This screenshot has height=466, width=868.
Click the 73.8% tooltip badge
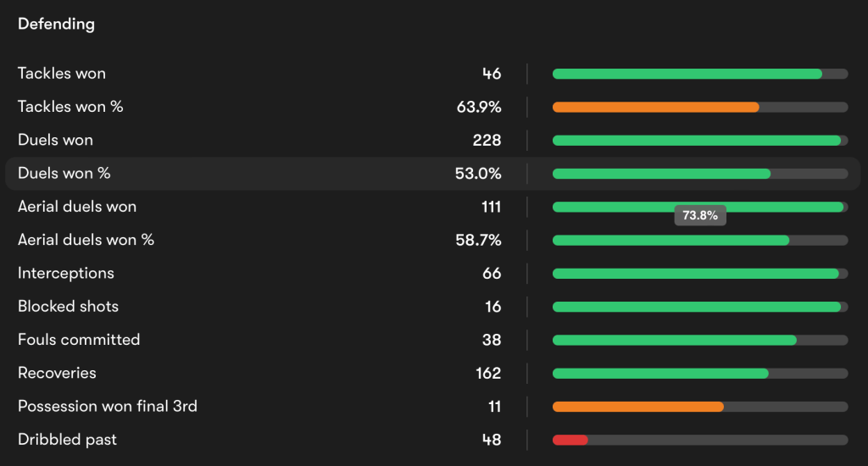coord(700,215)
